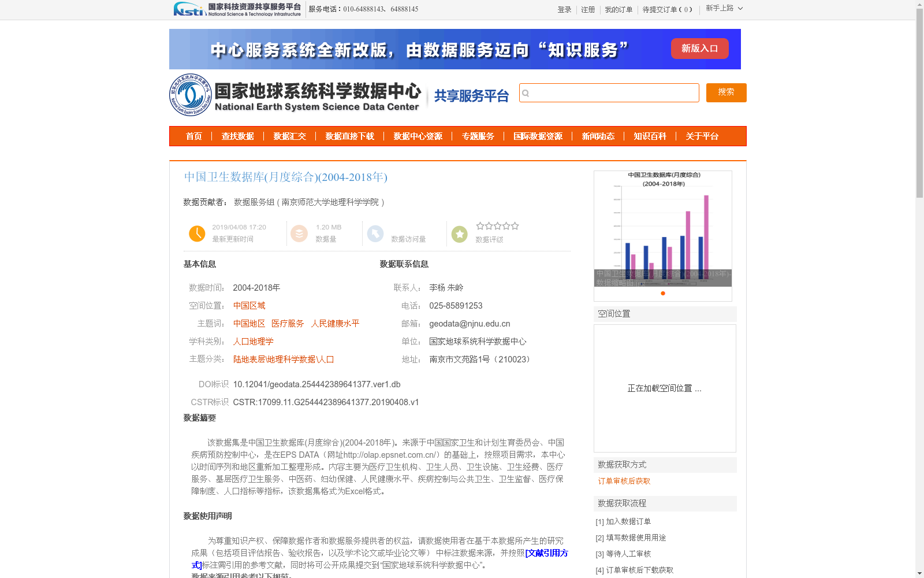Click the data volume stack icon
Image resolution: width=924 pixels, height=578 pixels.
[299, 234]
